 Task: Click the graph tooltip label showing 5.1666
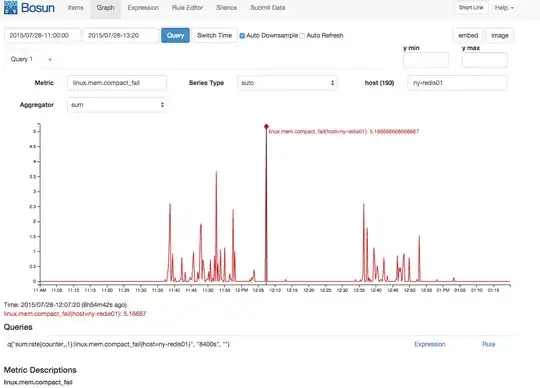pos(344,132)
